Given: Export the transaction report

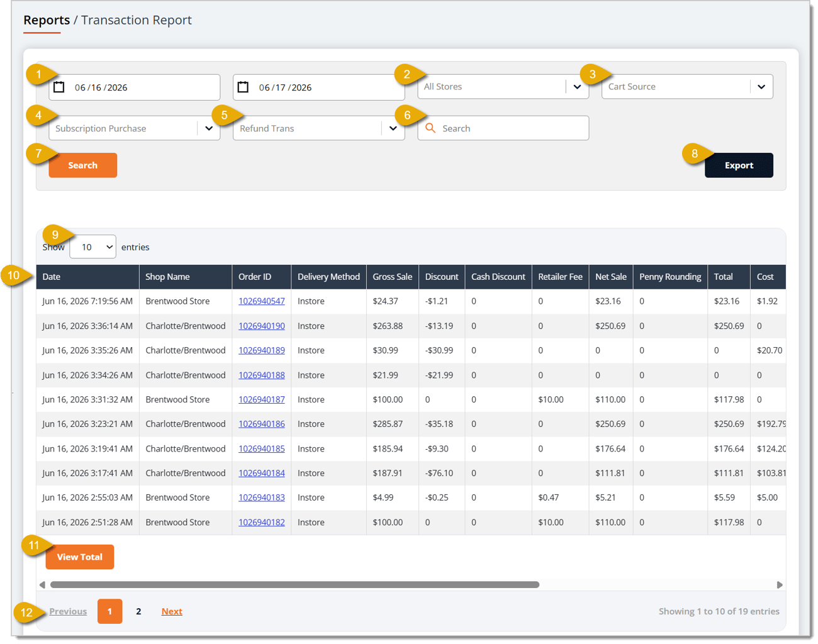Looking at the screenshot, I should [739, 165].
